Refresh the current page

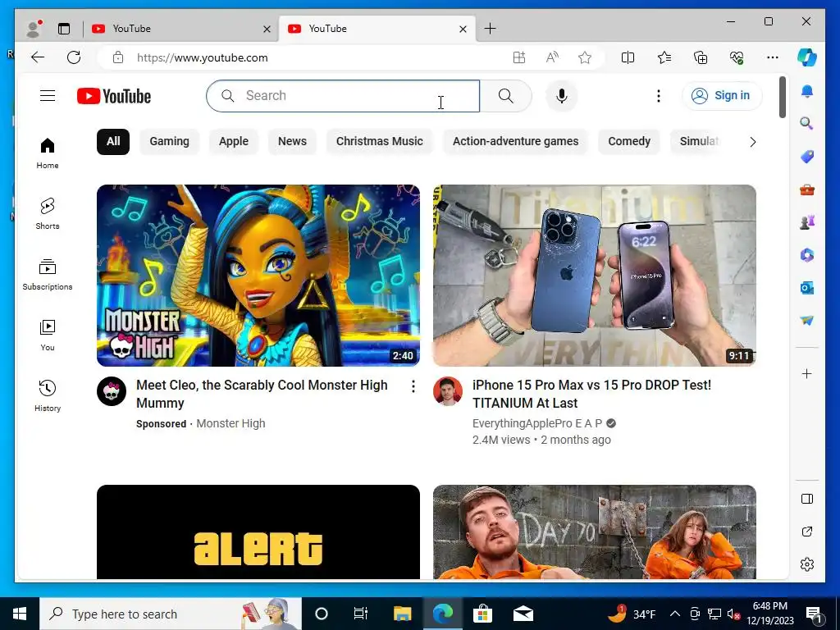(x=74, y=57)
